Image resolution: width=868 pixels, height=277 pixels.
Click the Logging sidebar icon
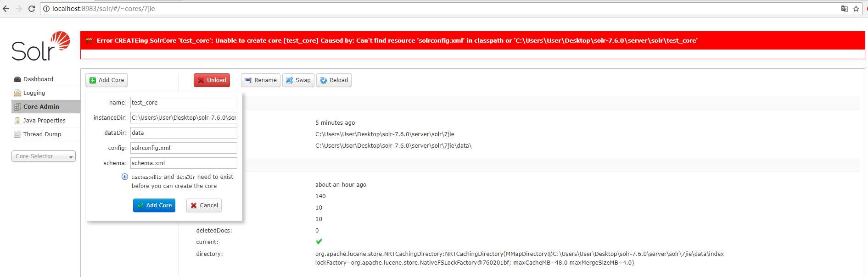click(x=17, y=93)
